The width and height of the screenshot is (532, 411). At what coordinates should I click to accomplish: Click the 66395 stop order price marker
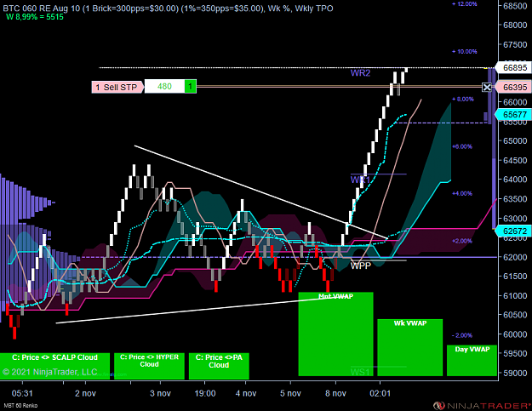[x=513, y=87]
